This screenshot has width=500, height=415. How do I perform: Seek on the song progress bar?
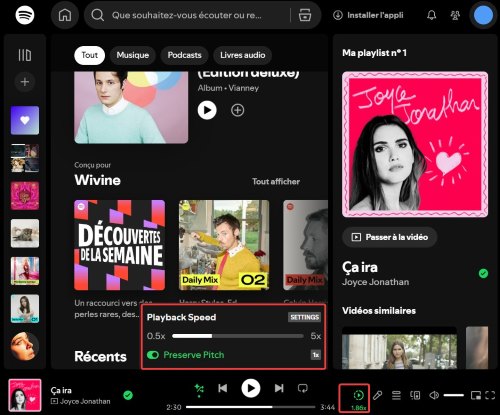coord(251,407)
